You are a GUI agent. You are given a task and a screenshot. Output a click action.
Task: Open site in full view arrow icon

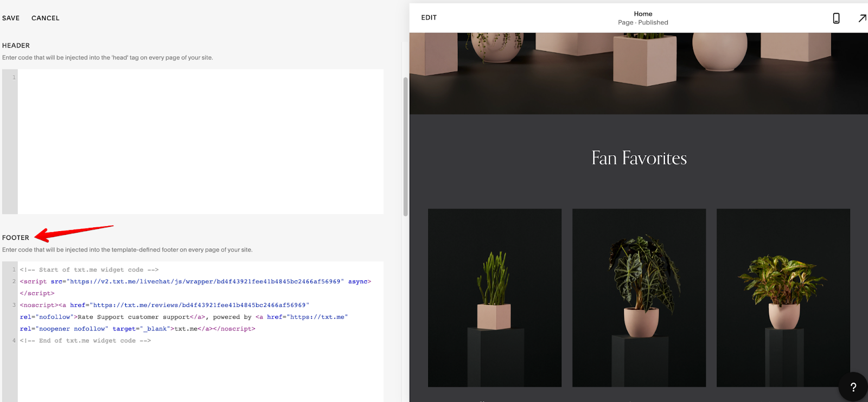point(862,18)
